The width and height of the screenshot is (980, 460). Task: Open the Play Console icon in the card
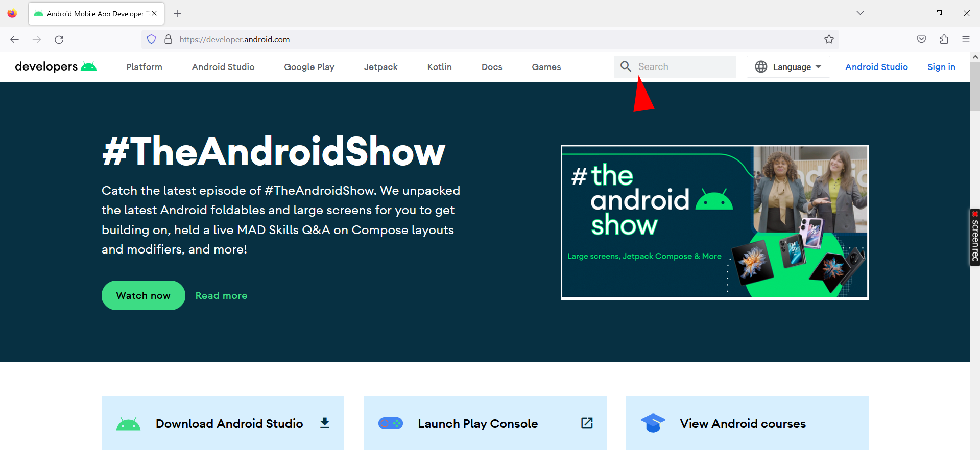[390, 423]
